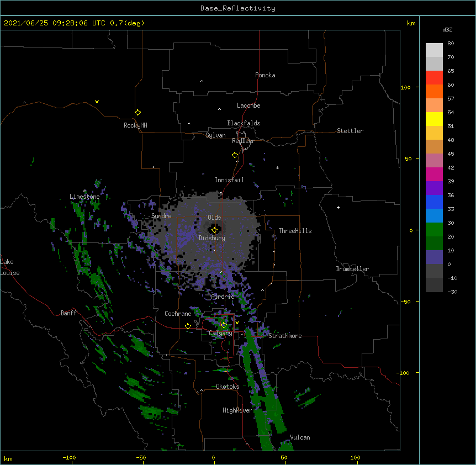The height and width of the screenshot is (465, 476).
Task: Click the yellow diamond marker over Calgary
Action: (224, 325)
